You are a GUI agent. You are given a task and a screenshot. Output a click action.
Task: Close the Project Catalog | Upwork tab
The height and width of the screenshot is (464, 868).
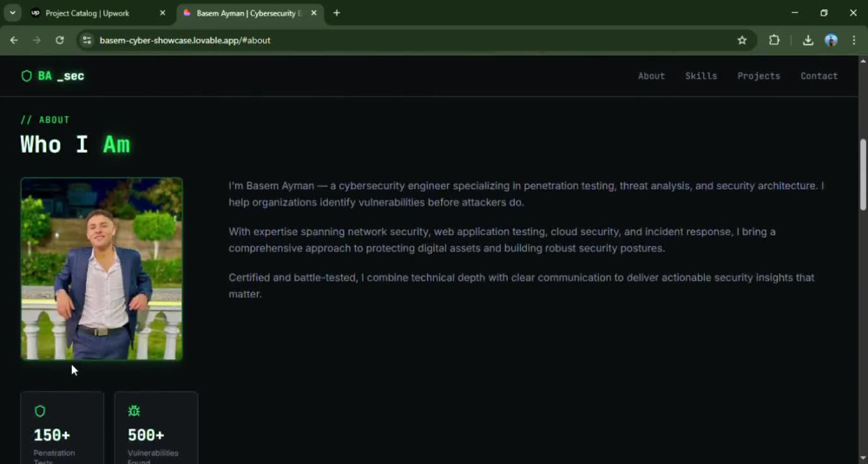(162, 13)
